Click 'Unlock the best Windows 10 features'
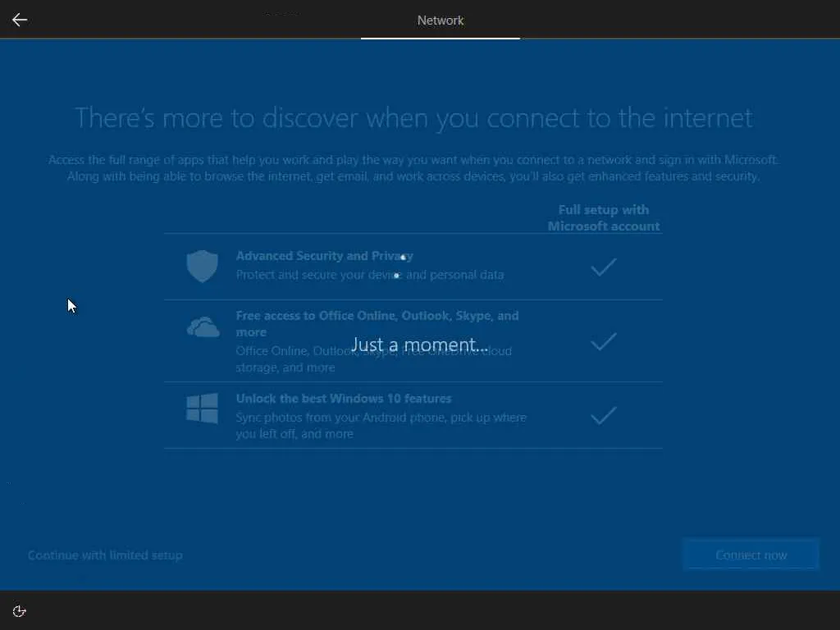This screenshot has height=630, width=840. pyautogui.click(x=344, y=399)
